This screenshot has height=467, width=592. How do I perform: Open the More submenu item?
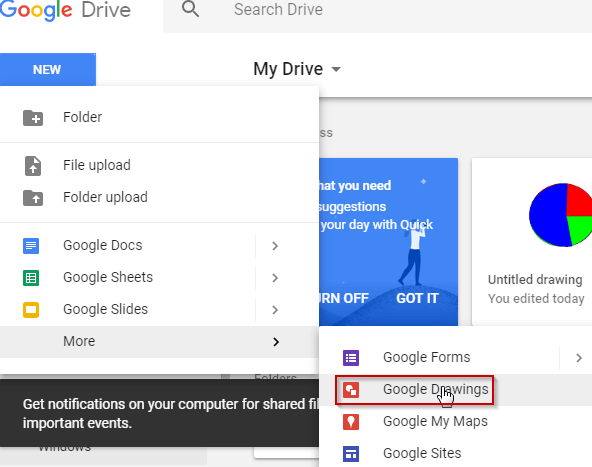coord(159,342)
